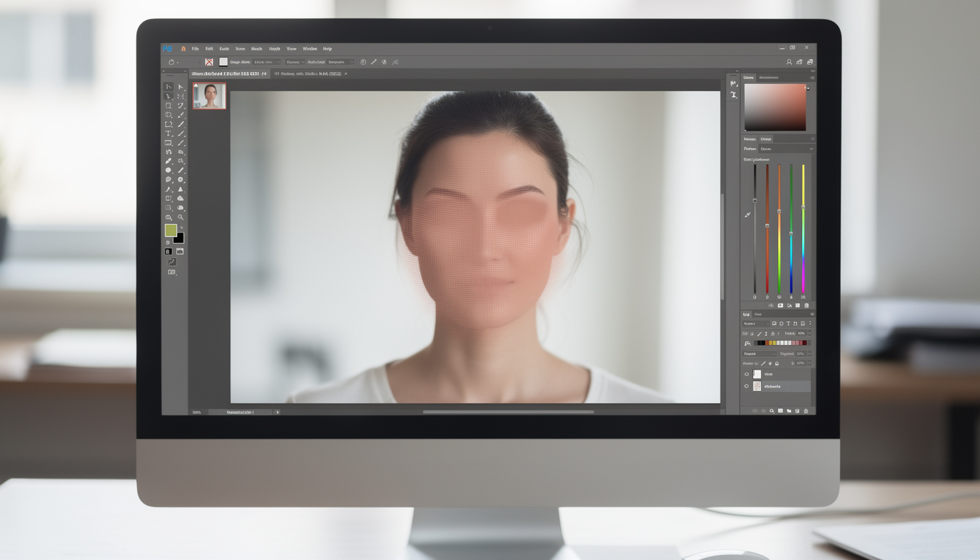Click the Photoshop logo icon in menu bar
The height and width of the screenshot is (560, 980).
coord(168,49)
